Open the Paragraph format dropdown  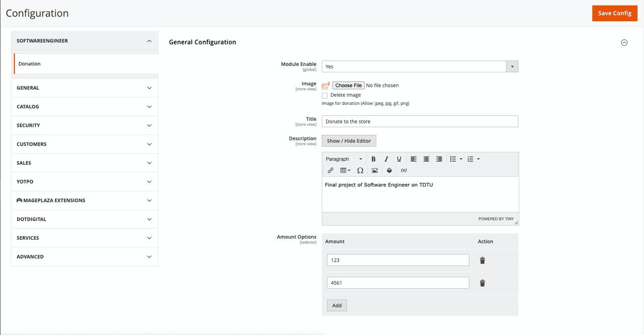click(344, 159)
